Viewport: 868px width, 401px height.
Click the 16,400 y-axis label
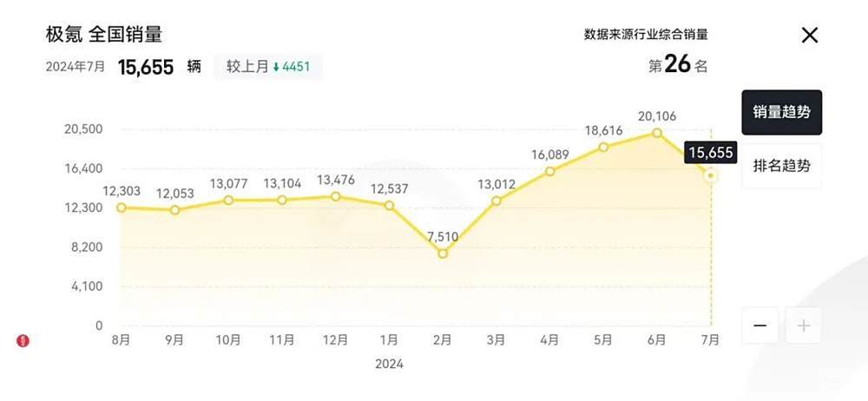(83, 168)
